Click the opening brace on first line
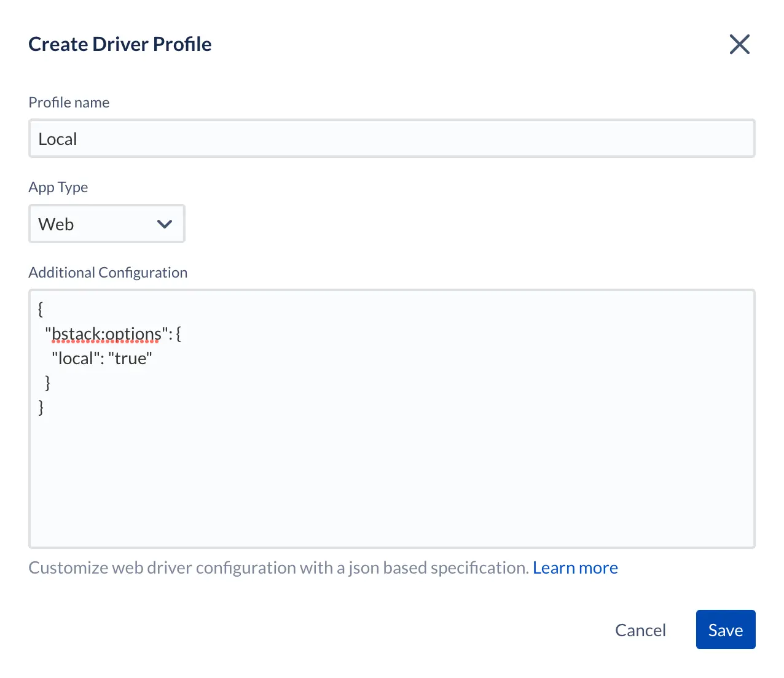Image resolution: width=784 pixels, height=678 pixels. 41,309
